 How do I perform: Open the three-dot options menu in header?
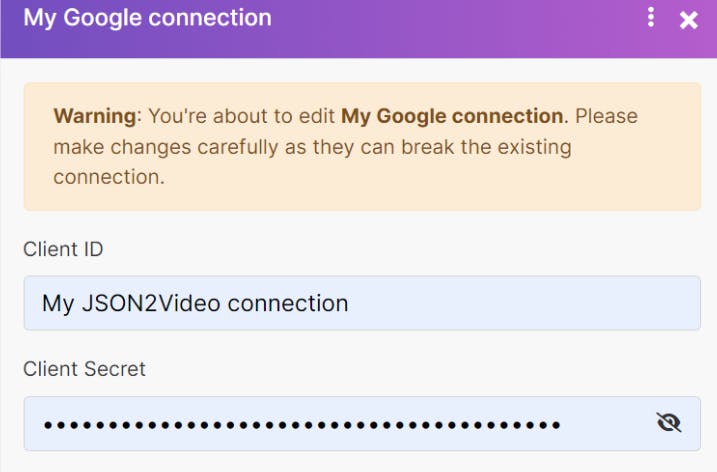[x=651, y=18]
